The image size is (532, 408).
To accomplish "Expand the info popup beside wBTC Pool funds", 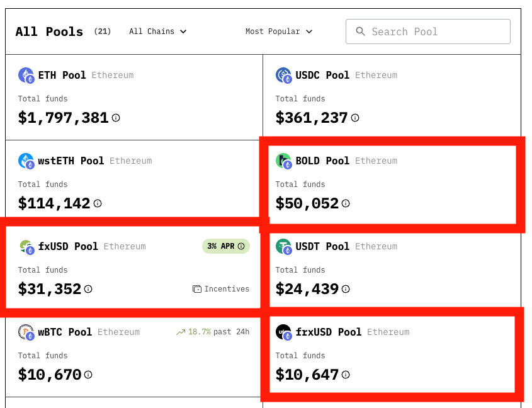I will coord(89,375).
